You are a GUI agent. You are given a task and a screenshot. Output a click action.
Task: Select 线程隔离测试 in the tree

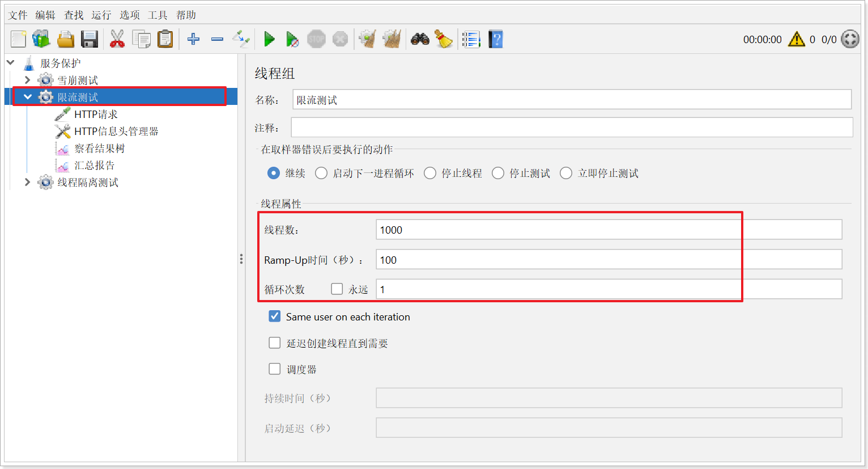[x=88, y=182]
